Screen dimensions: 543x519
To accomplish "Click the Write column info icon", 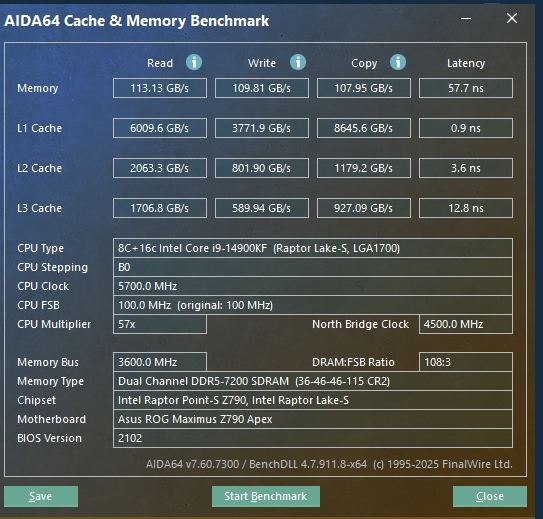I will 298,63.
